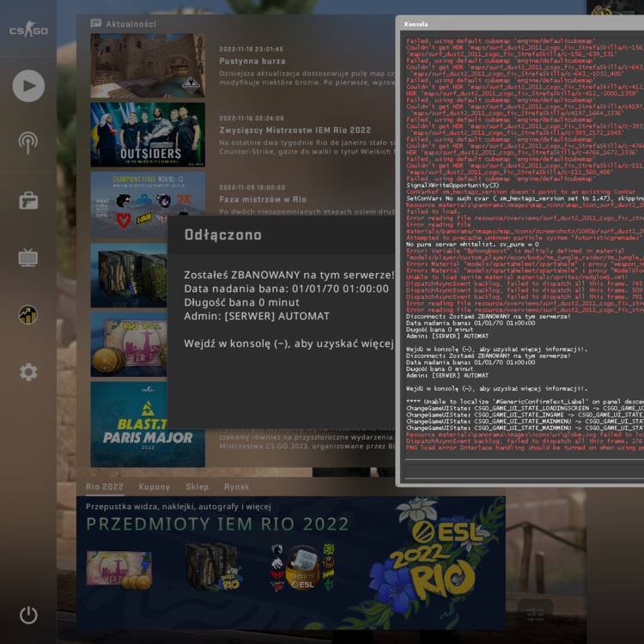Click the date 2022-11-09 18:00:50
The width and height of the screenshot is (644, 644).
point(252,187)
